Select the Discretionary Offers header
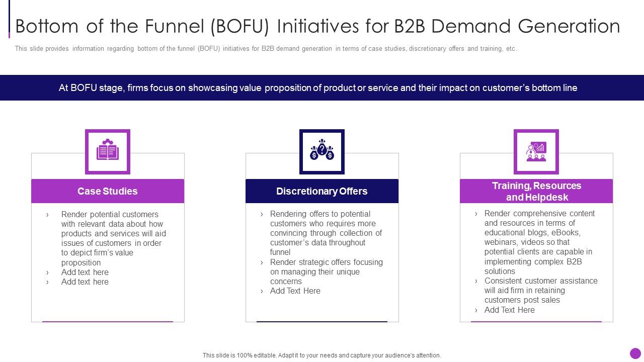 (x=322, y=191)
